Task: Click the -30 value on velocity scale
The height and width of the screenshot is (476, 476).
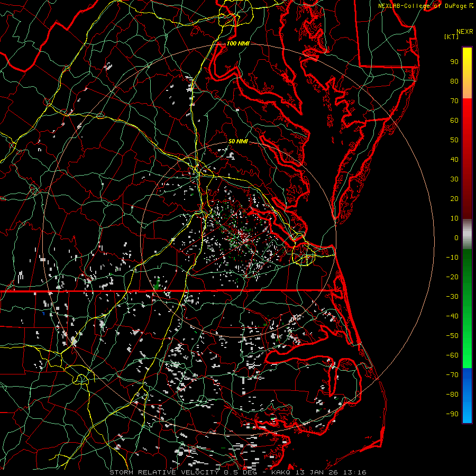Action: point(452,297)
